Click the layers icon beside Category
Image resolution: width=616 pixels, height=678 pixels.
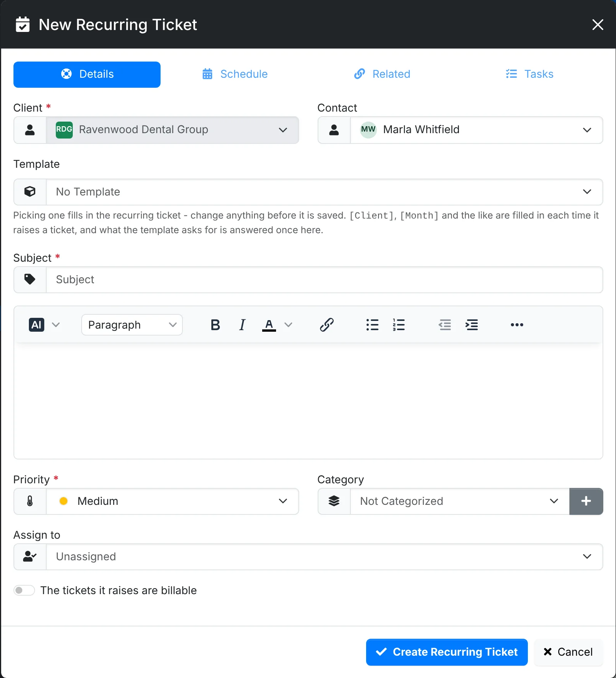point(334,501)
